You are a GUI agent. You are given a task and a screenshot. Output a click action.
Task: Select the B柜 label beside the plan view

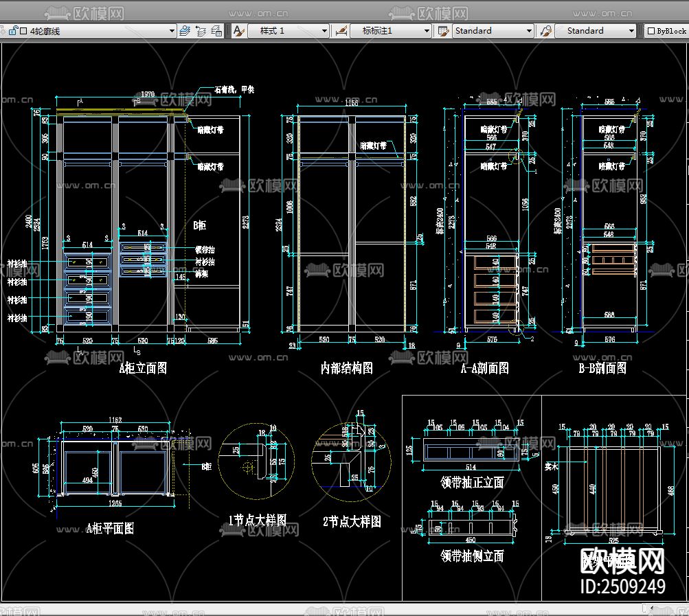(x=207, y=466)
